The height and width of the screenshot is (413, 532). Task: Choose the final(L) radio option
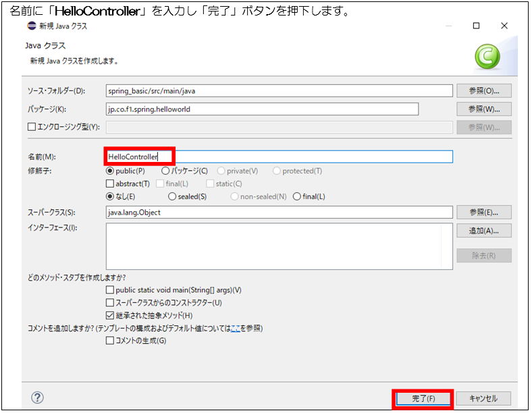tap(298, 196)
